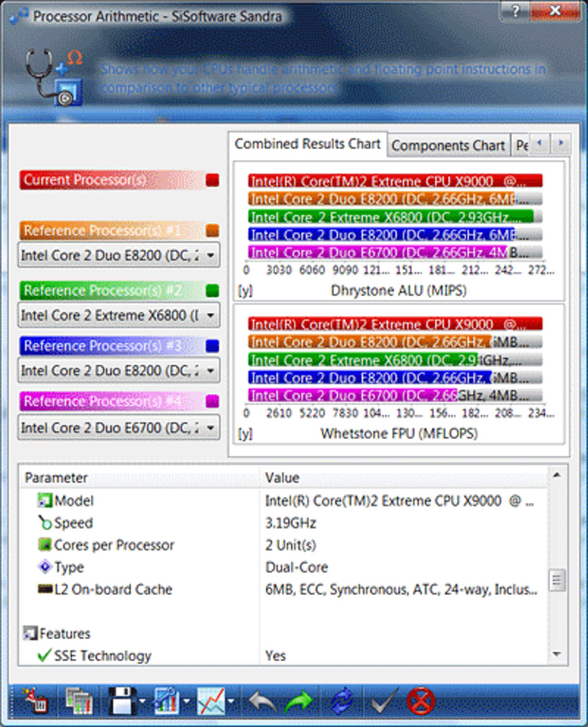Click the SSE Technology Yes value
The height and width of the screenshot is (727, 588).
(x=276, y=656)
